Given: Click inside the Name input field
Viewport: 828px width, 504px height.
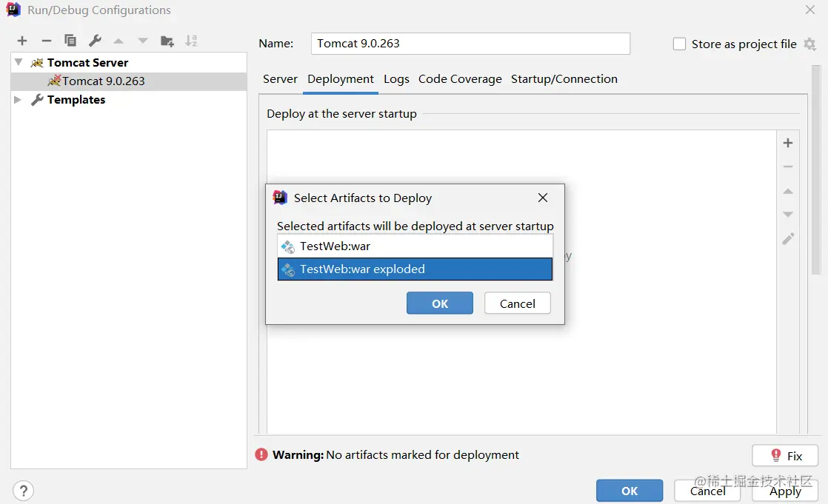Looking at the screenshot, I should coord(470,44).
